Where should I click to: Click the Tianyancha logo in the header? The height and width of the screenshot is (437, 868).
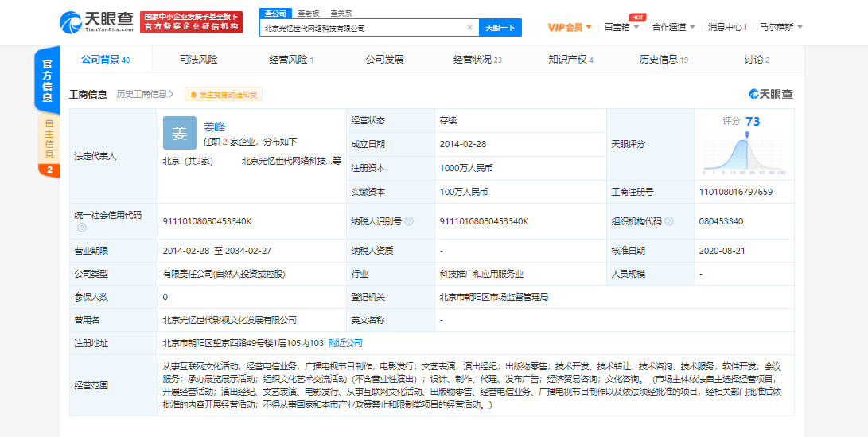click(x=95, y=22)
